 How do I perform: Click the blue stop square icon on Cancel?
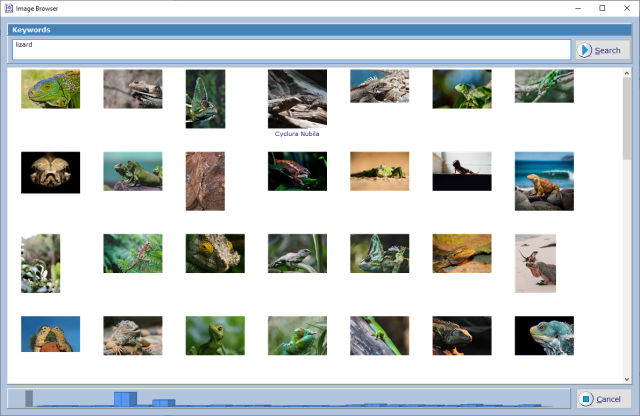(586, 399)
